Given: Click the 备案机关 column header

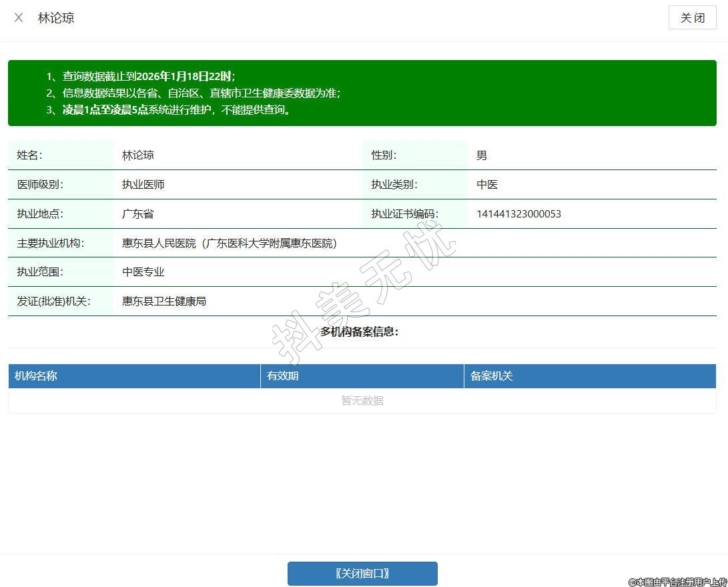Looking at the screenshot, I should [492, 376].
